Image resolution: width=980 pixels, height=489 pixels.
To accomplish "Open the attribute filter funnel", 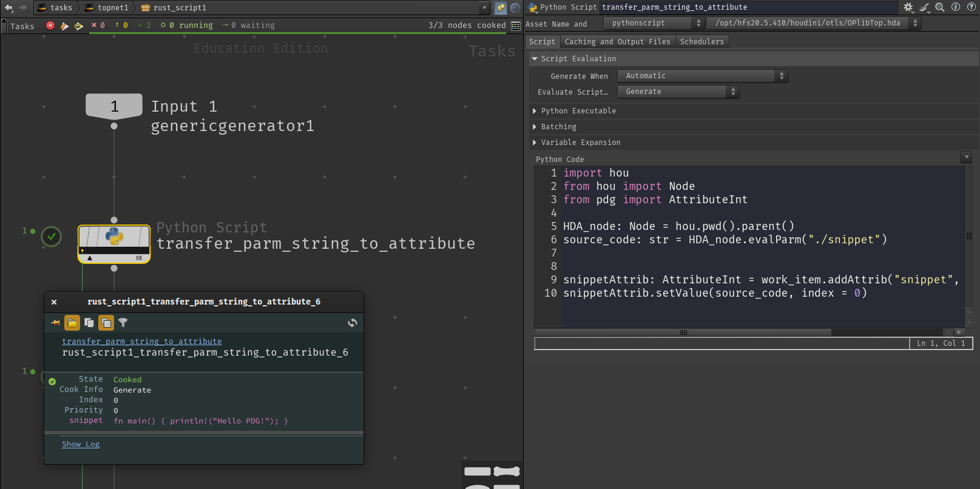I will [123, 323].
